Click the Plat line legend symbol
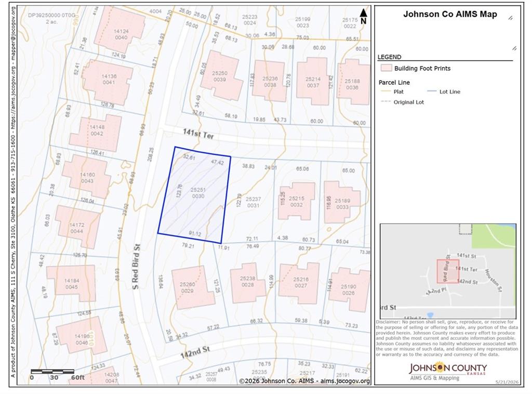The width and height of the screenshot is (532, 394). coord(385,91)
